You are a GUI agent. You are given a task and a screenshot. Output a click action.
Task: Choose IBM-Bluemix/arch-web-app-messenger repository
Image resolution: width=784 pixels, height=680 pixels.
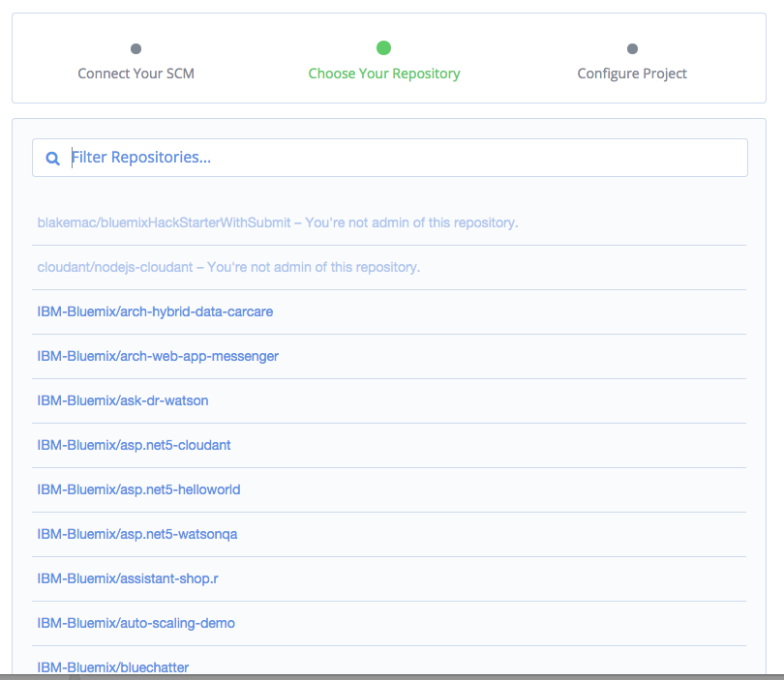pyautogui.click(x=158, y=356)
